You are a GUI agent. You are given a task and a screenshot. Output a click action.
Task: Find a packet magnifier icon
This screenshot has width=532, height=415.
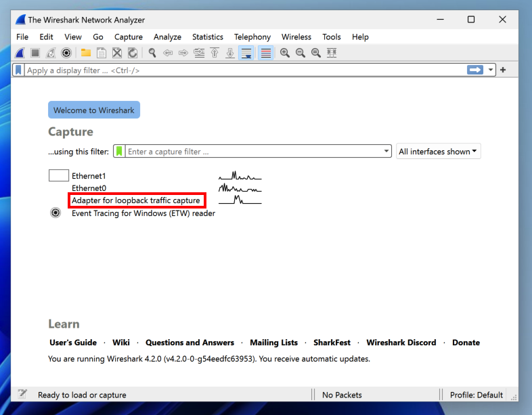pyautogui.click(x=152, y=53)
